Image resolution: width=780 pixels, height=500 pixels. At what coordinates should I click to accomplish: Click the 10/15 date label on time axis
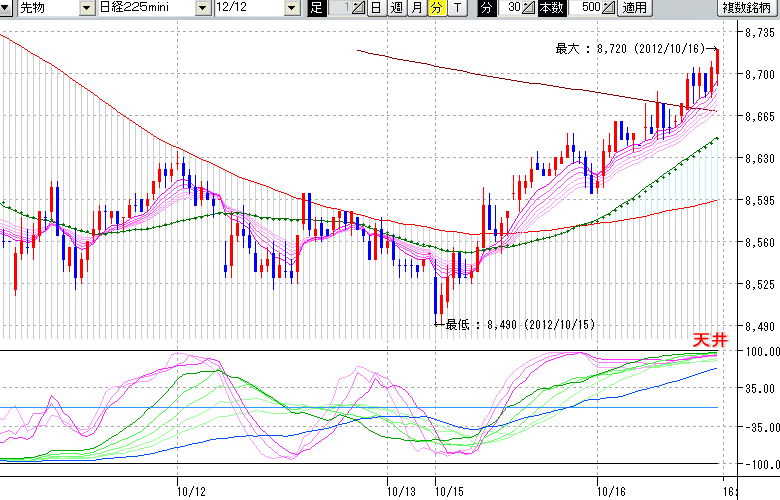(x=449, y=491)
